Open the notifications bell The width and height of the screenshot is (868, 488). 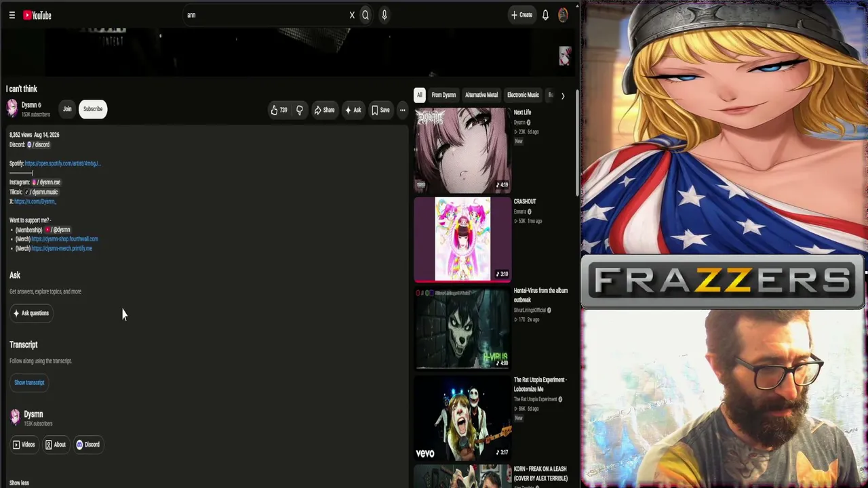tap(545, 15)
